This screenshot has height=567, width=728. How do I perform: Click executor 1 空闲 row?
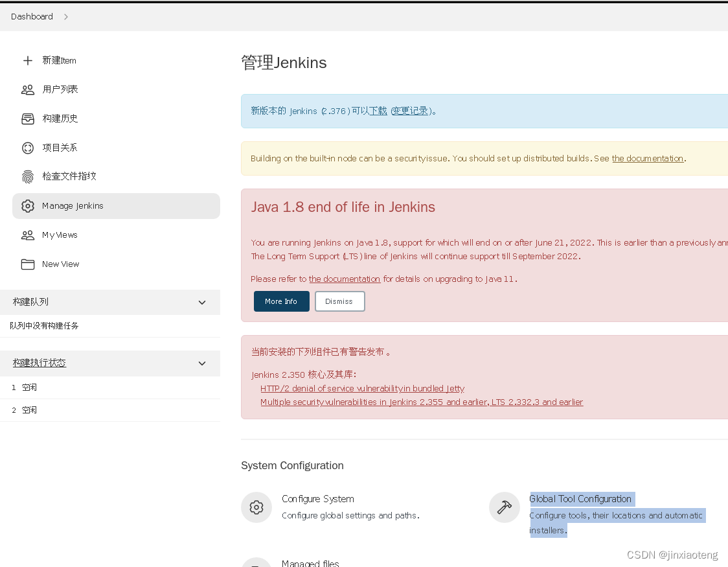pyautogui.click(x=110, y=388)
